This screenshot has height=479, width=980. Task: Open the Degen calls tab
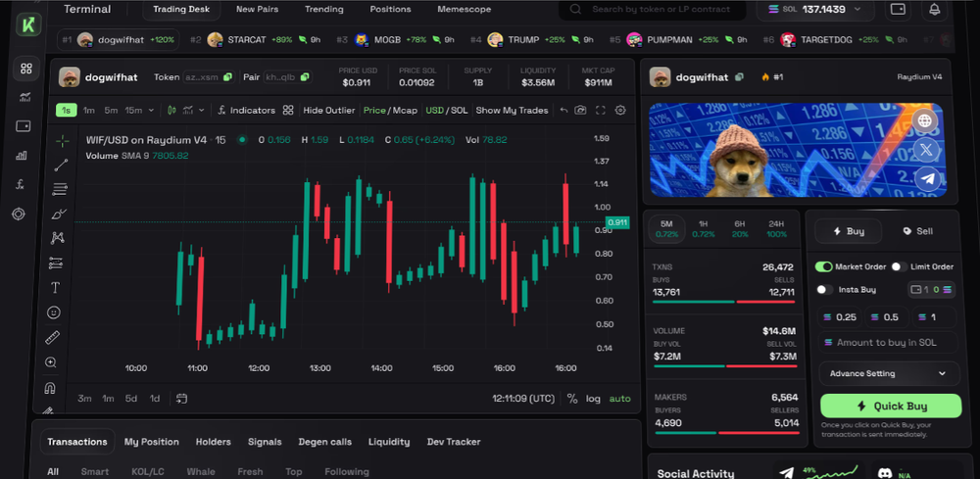tap(324, 442)
